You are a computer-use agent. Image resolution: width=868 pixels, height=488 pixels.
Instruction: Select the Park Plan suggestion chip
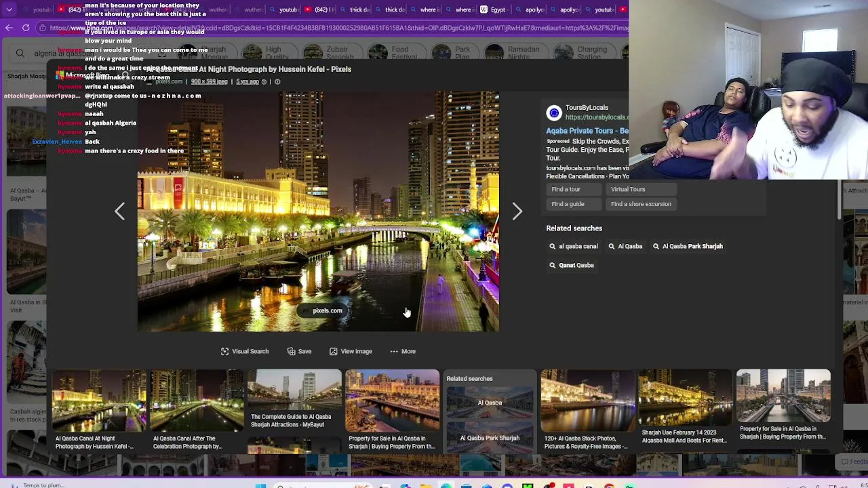tap(454, 53)
